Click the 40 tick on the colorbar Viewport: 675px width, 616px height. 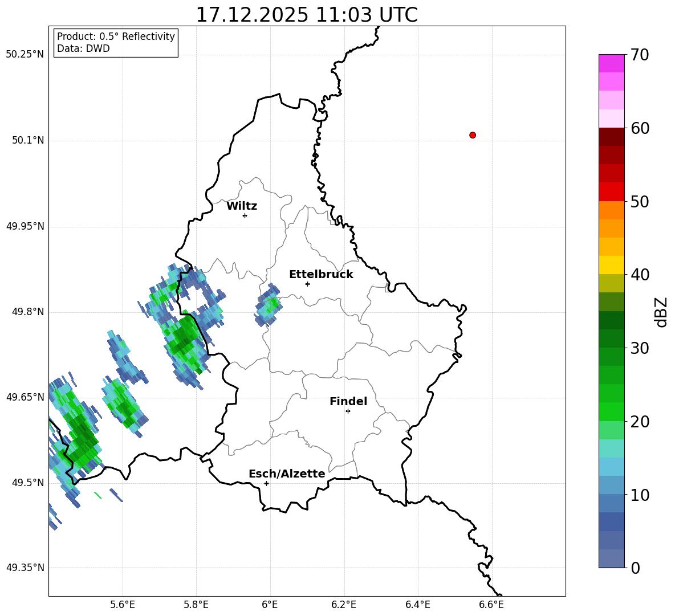(x=640, y=275)
